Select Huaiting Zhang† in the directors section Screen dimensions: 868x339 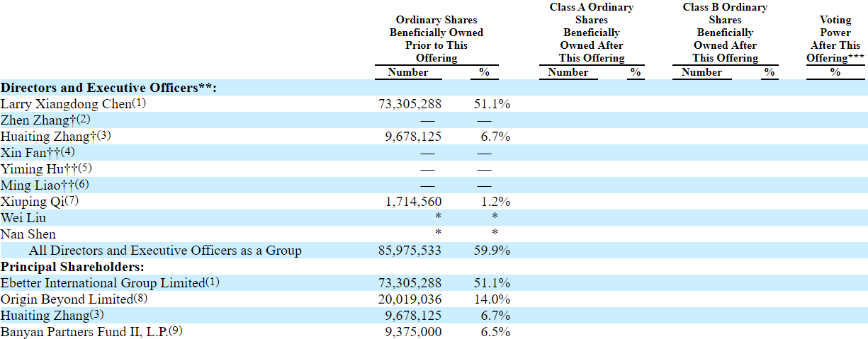(x=55, y=137)
